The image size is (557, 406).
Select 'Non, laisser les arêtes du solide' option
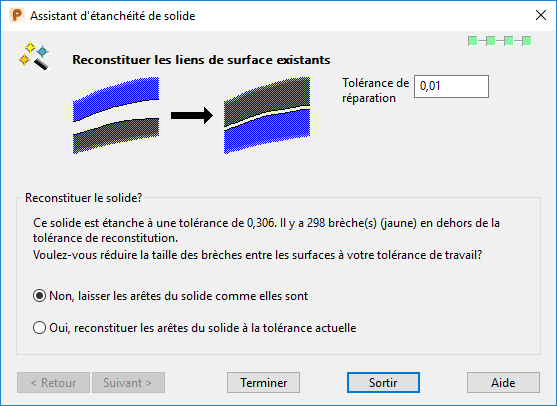point(171,296)
